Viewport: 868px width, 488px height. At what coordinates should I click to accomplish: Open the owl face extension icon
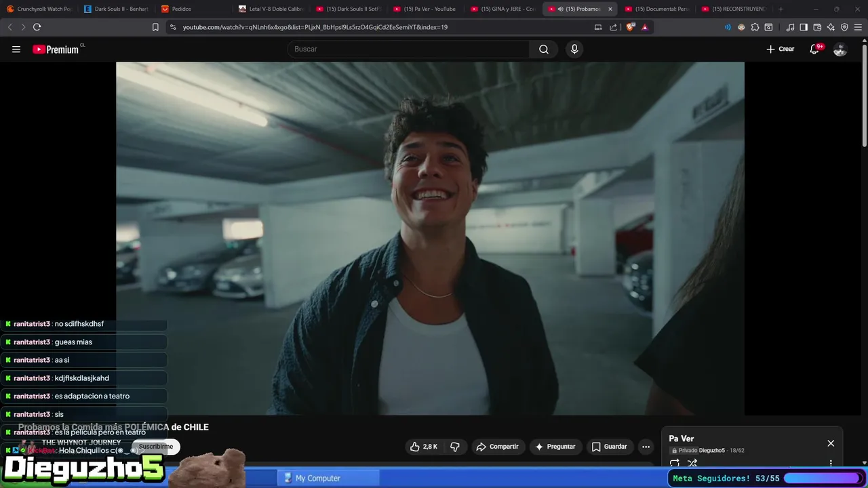(741, 27)
